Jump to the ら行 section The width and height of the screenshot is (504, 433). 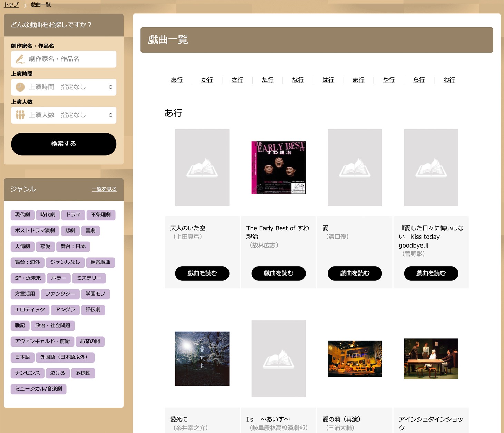pos(419,80)
